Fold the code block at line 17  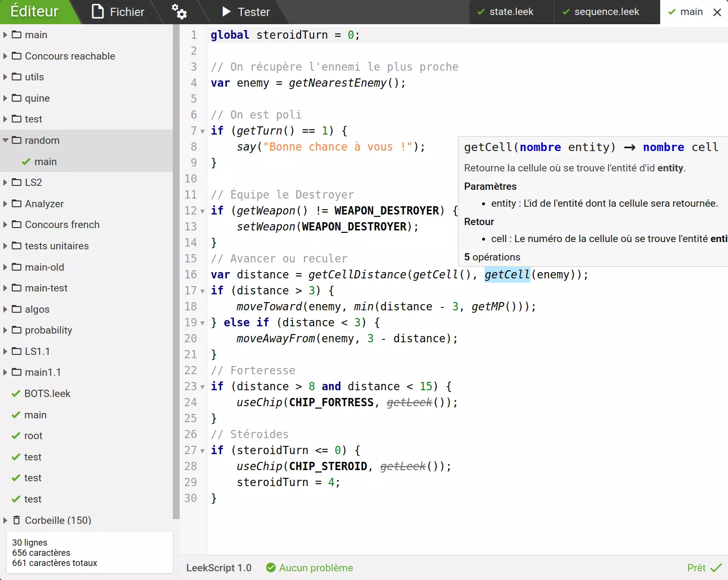(x=202, y=291)
